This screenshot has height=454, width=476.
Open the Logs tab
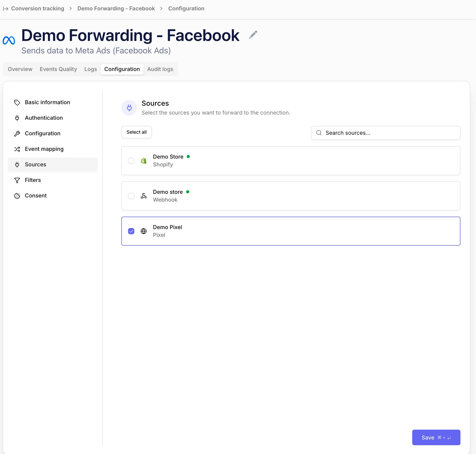pyautogui.click(x=90, y=69)
